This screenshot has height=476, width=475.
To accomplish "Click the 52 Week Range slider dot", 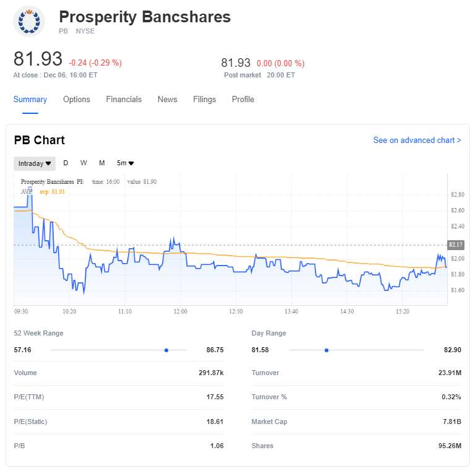I will click(166, 350).
